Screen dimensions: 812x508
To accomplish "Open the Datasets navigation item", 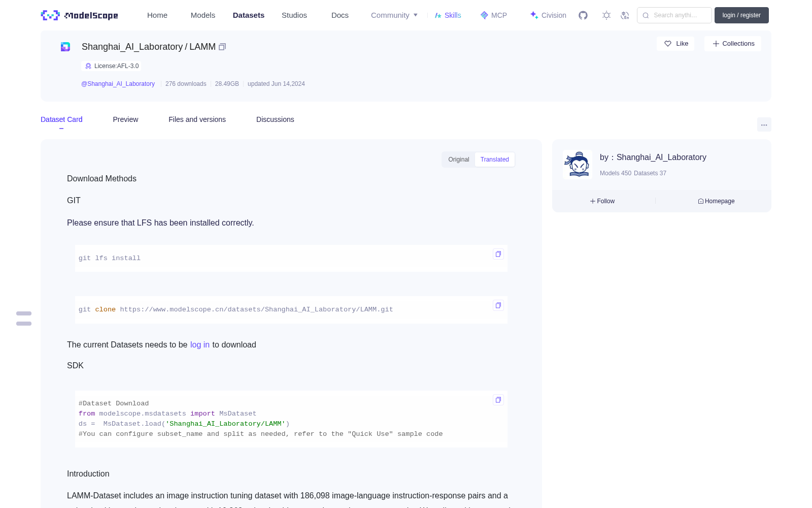I will (249, 15).
